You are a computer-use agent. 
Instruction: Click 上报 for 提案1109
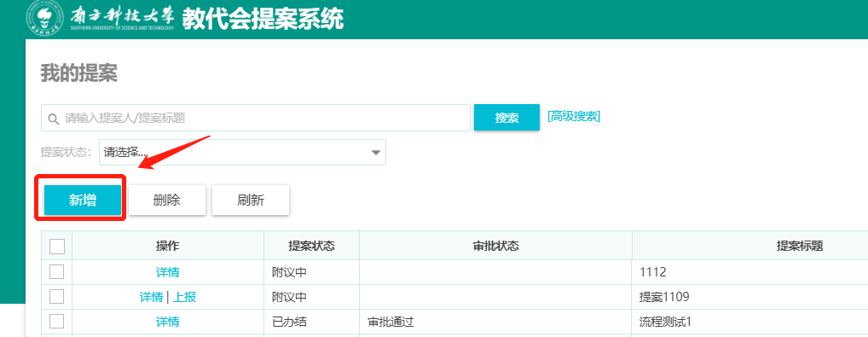click(184, 297)
